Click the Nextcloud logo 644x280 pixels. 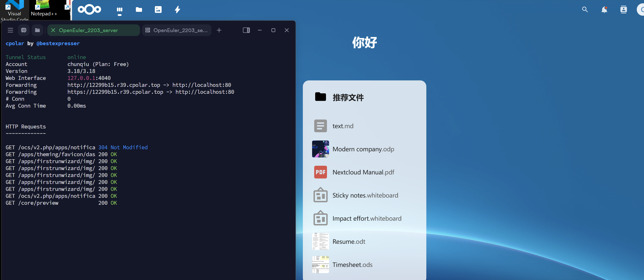pyautogui.click(x=89, y=10)
